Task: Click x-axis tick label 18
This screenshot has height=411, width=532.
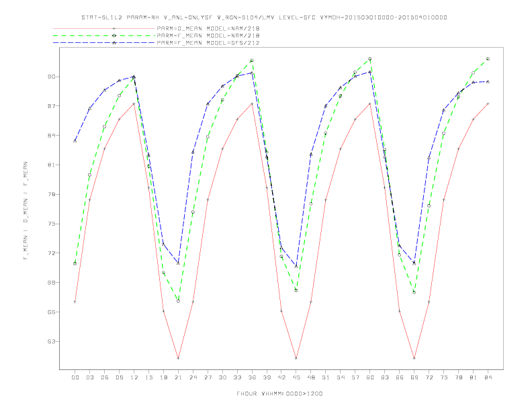Action: [x=163, y=377]
